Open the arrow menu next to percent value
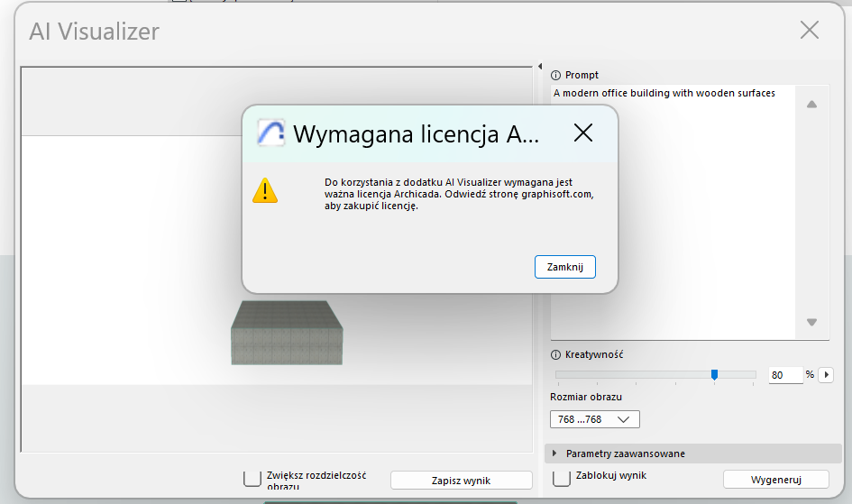Viewport: 852px width, 504px height. tap(826, 375)
